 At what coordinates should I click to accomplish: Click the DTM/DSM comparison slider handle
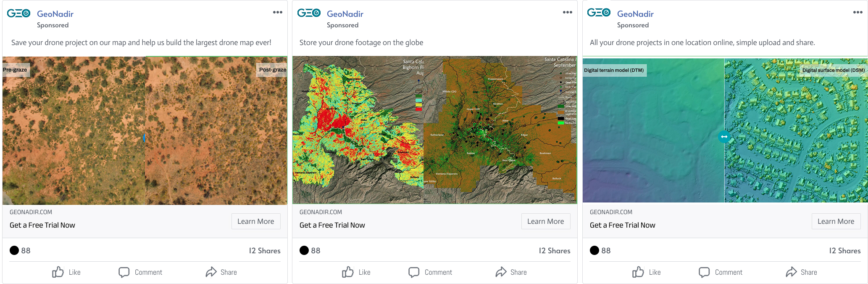724,137
